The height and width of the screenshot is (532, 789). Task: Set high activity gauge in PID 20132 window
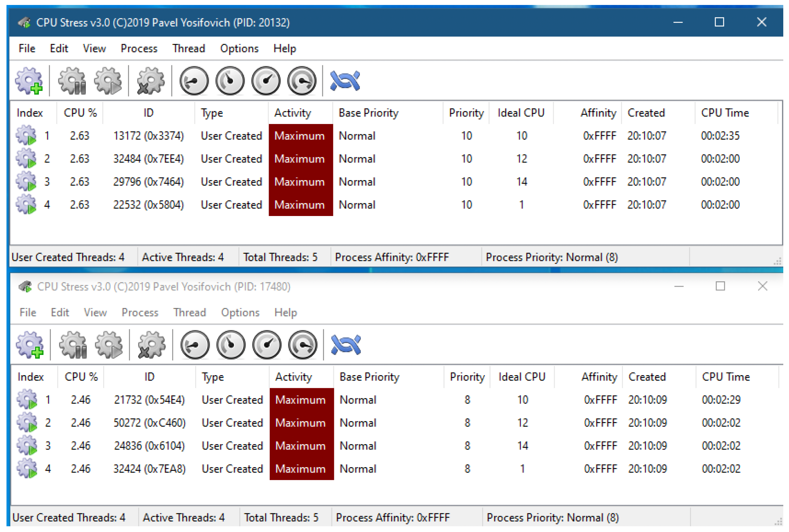click(266, 81)
